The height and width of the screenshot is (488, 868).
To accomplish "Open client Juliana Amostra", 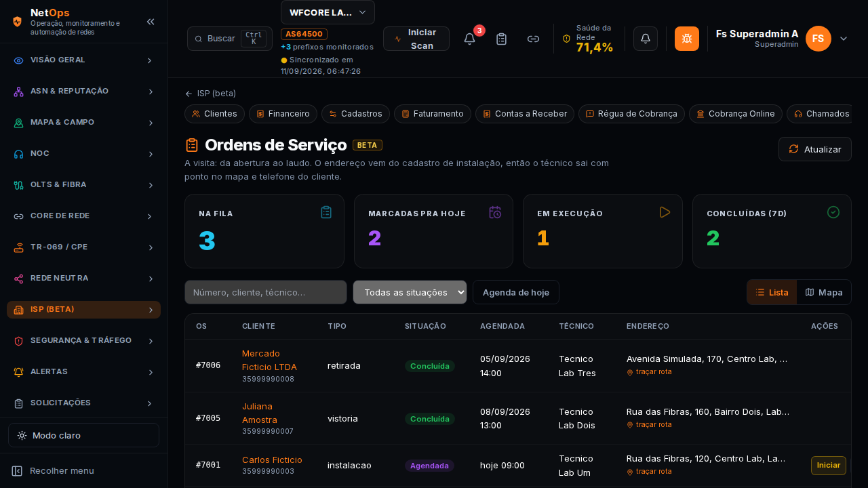I will pyautogui.click(x=259, y=413).
